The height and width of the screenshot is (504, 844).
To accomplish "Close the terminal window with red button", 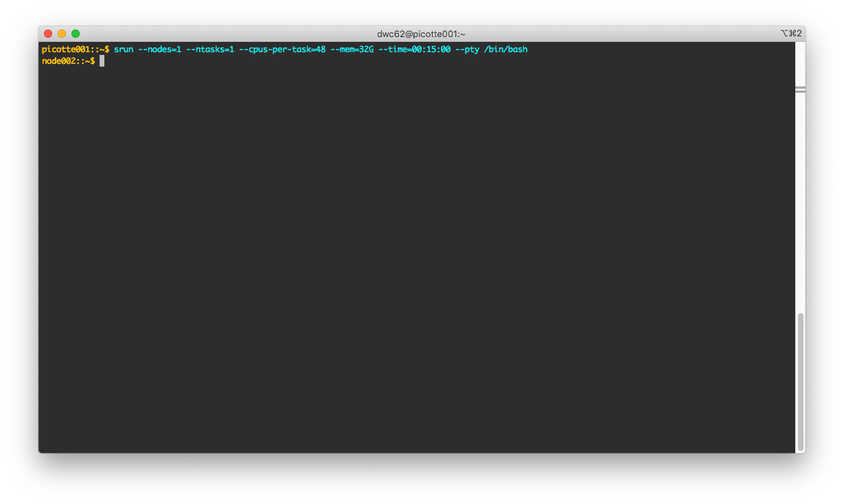I will coord(48,34).
